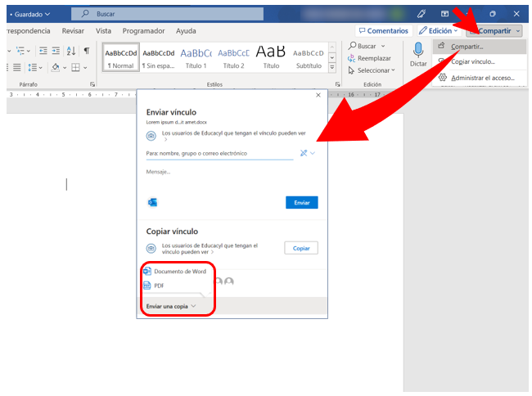Apply the Título style
Viewport: 532px width, 396px height.
pos(271,57)
